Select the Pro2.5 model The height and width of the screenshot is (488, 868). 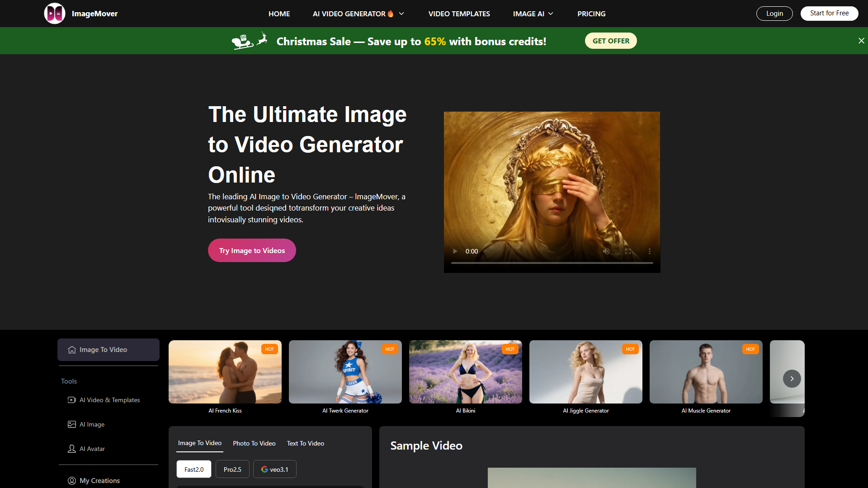tap(232, 469)
